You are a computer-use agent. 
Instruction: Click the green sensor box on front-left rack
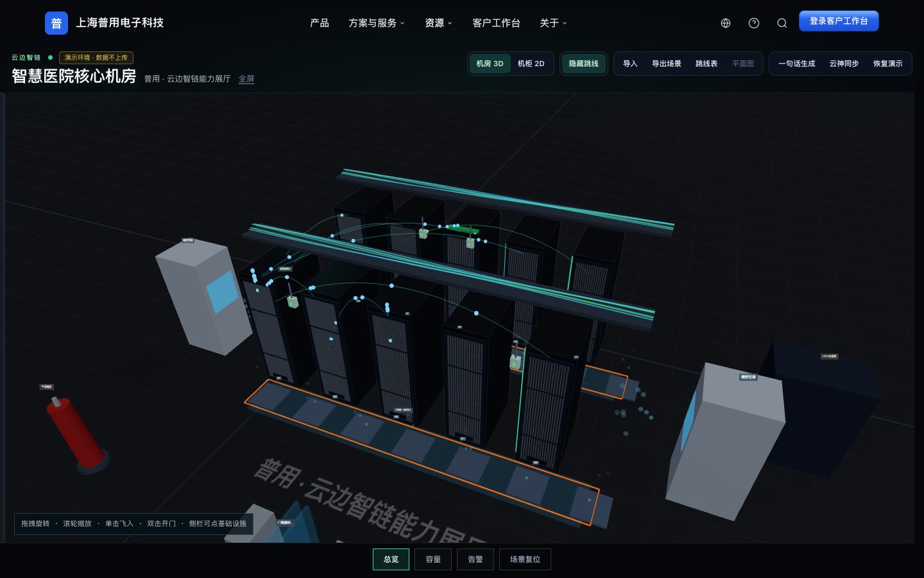[x=293, y=301]
